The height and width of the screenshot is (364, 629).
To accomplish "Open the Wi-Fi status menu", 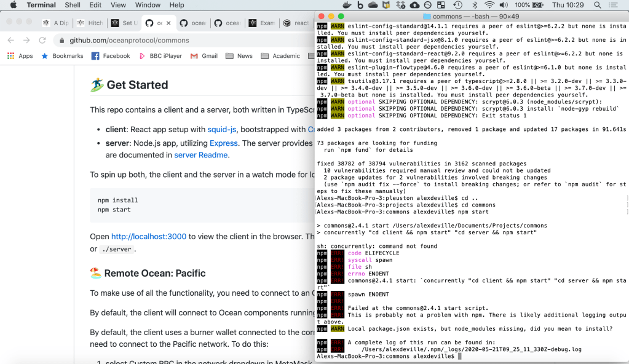I will [490, 5].
